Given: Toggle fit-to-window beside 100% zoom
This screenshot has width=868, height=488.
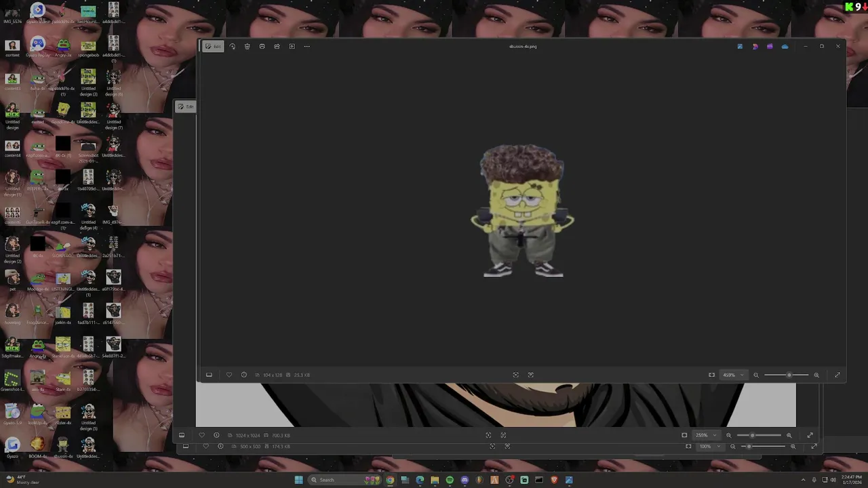Looking at the screenshot, I should click(x=688, y=446).
